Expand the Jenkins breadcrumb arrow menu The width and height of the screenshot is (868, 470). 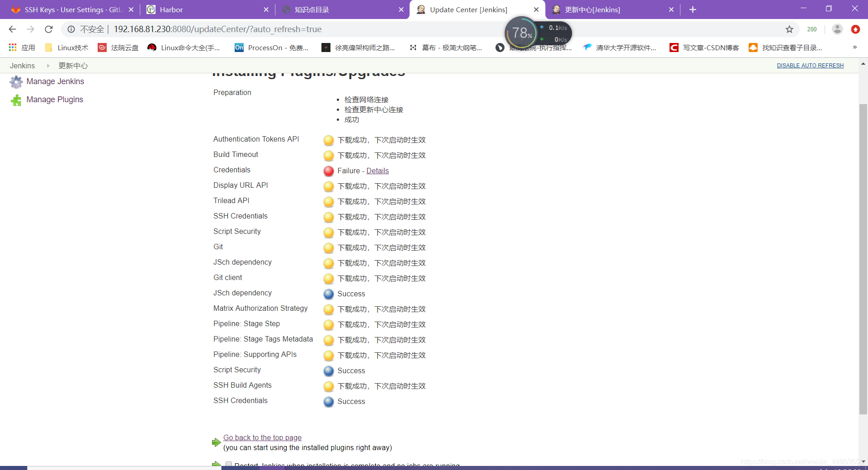pyautogui.click(x=48, y=66)
